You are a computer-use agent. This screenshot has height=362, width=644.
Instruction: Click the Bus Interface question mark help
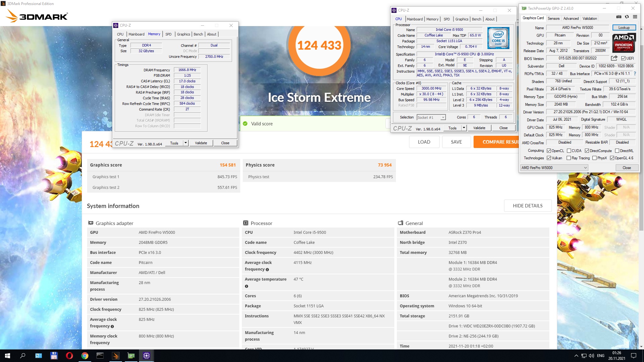click(635, 74)
